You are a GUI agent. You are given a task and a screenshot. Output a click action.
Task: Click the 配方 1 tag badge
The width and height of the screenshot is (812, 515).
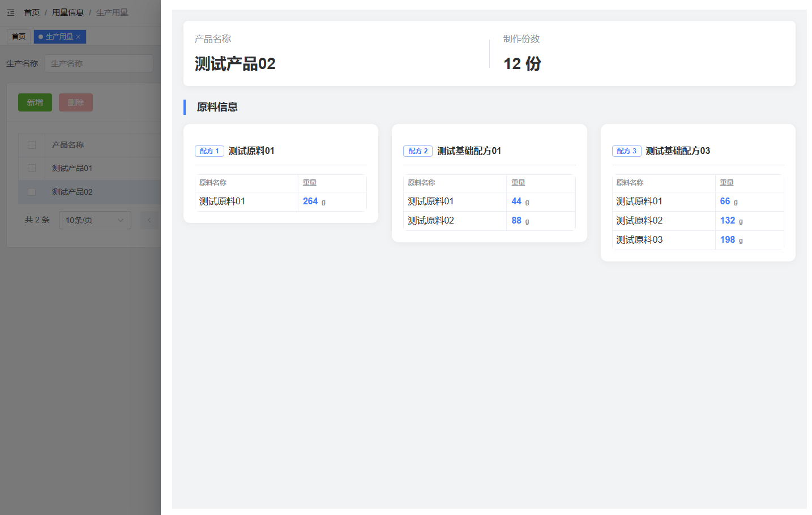pyautogui.click(x=209, y=151)
